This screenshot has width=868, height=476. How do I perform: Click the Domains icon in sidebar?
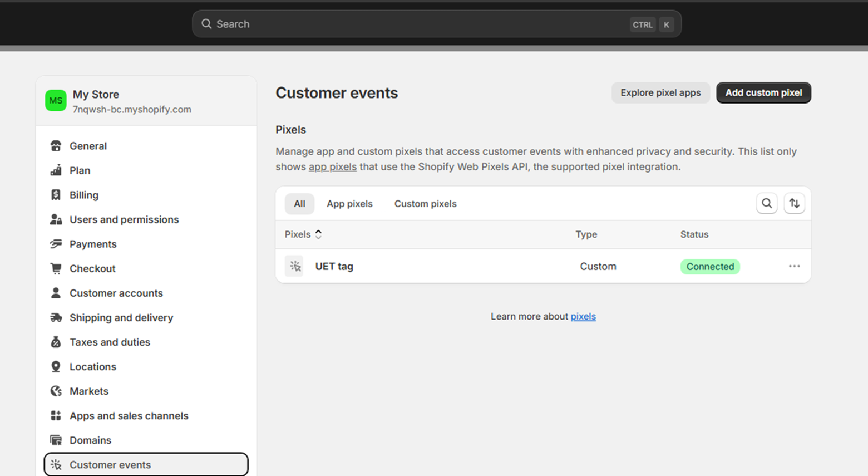coord(56,440)
